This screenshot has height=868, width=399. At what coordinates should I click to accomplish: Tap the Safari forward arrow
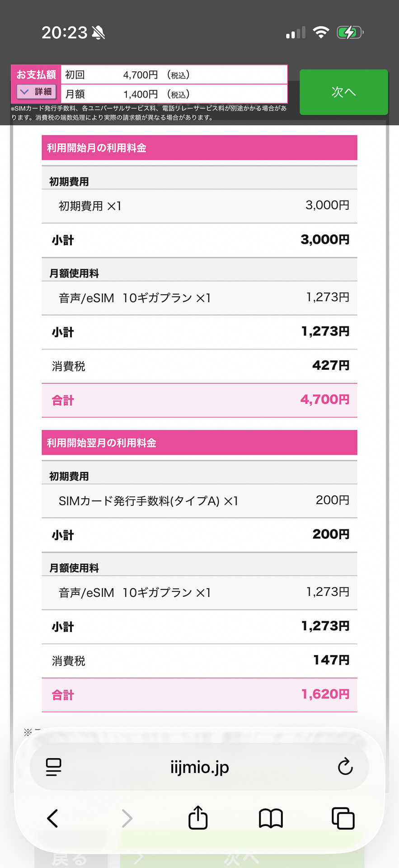pyautogui.click(x=127, y=818)
